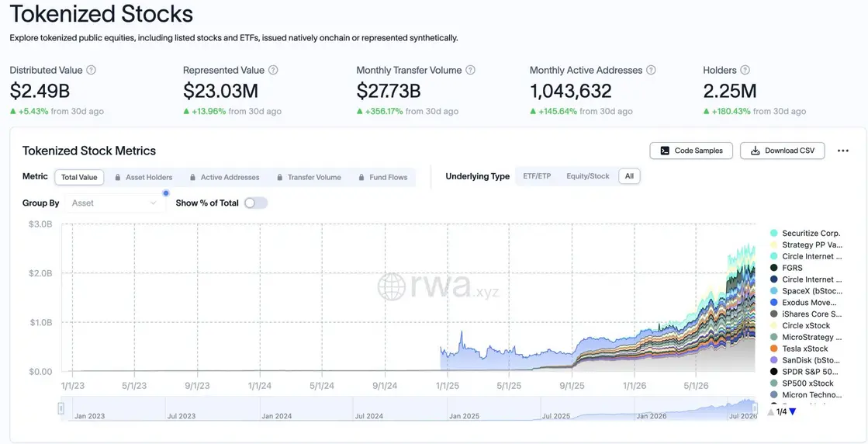Image resolution: width=868 pixels, height=444 pixels.
Task: Toggle SpaceX (bStoc... legend swatch
Action: (774, 290)
